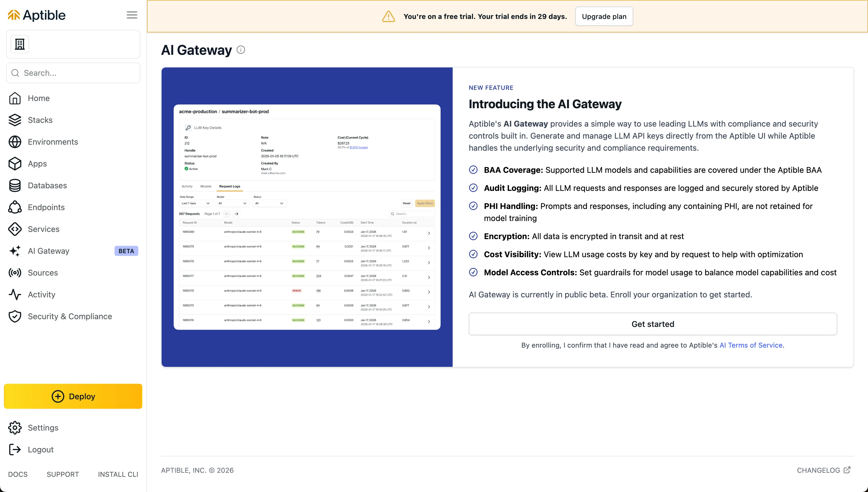868x492 pixels.
Task: View Activity label in sidebar
Action: pos(42,294)
